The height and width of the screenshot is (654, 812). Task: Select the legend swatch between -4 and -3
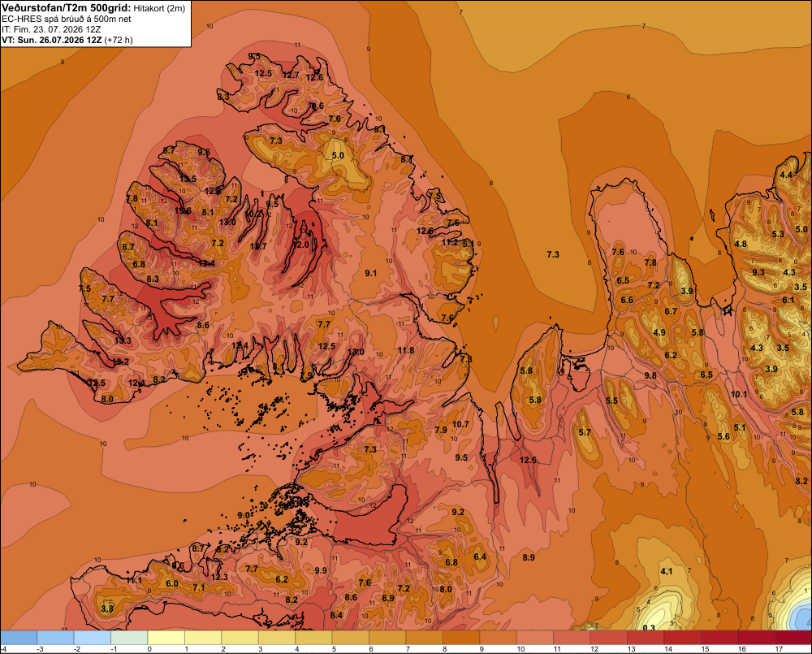[x=19, y=638]
